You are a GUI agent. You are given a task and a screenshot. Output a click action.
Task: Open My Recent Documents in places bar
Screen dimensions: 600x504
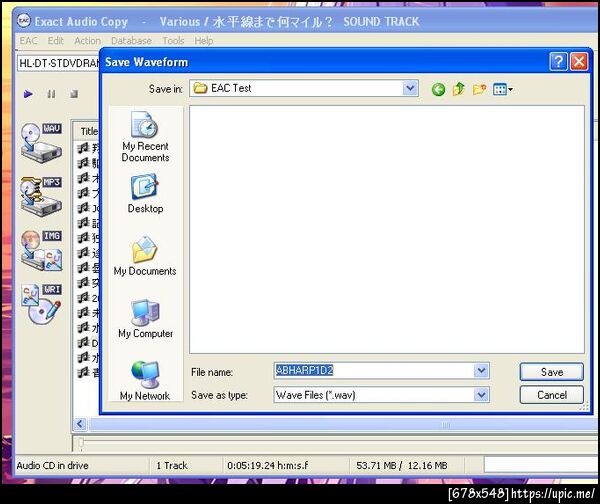(x=145, y=137)
